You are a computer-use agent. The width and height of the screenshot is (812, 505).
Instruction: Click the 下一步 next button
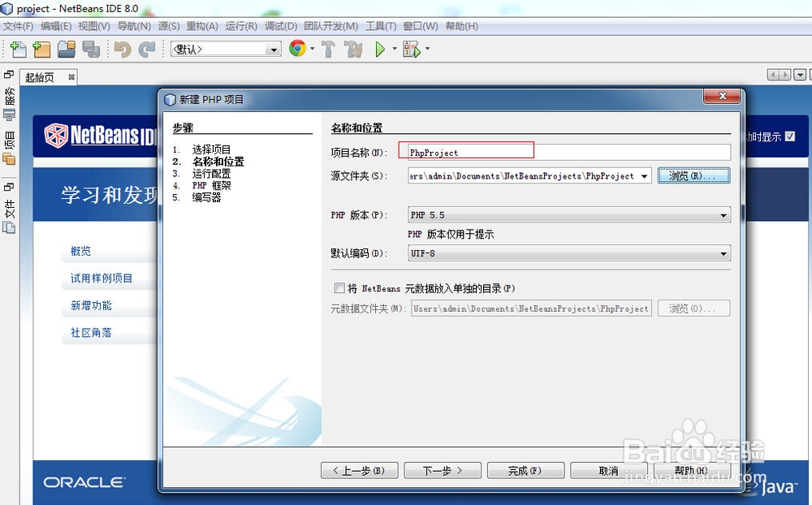(443, 470)
